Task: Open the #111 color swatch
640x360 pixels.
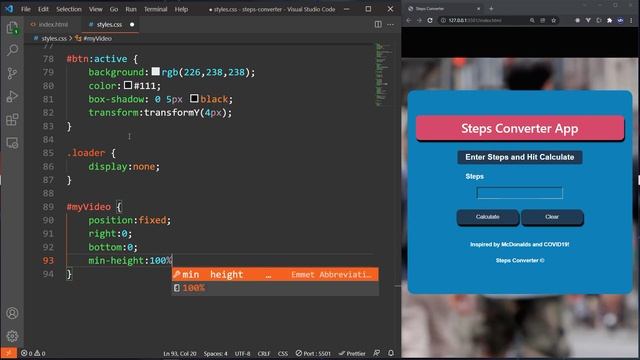Action: point(128,85)
